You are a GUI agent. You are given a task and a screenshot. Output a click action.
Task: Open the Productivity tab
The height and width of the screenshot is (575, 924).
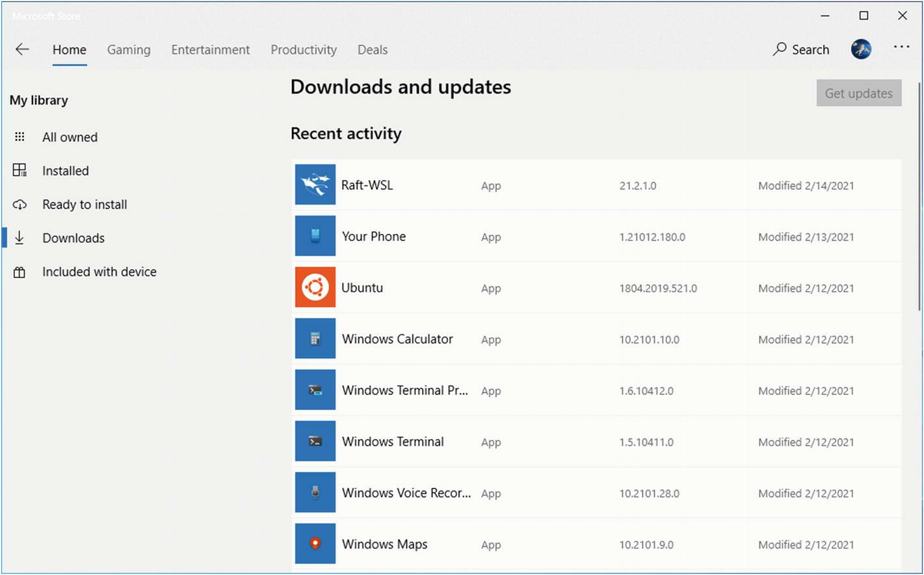point(304,50)
